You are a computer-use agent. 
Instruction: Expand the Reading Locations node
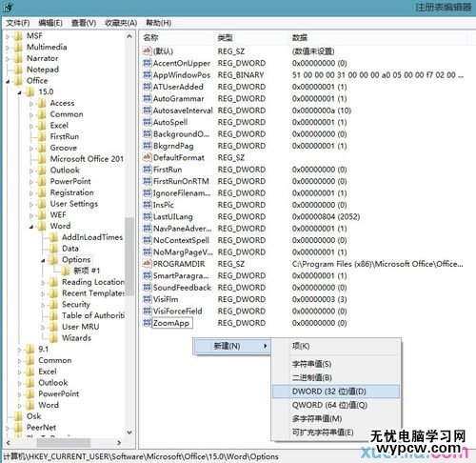(43, 282)
